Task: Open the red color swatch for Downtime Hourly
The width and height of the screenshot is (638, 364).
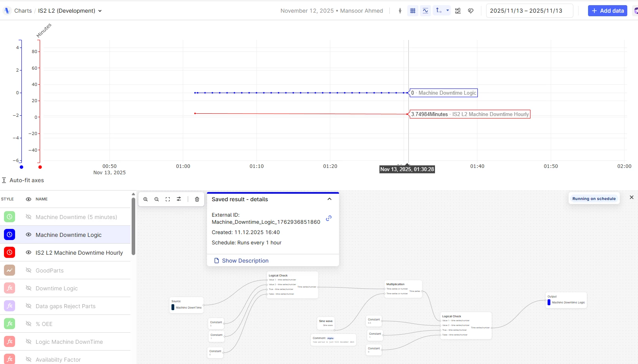Action: (x=10, y=252)
